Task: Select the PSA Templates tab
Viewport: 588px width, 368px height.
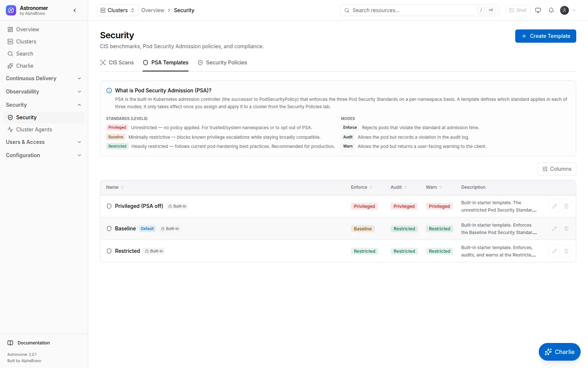Action: 165,63
